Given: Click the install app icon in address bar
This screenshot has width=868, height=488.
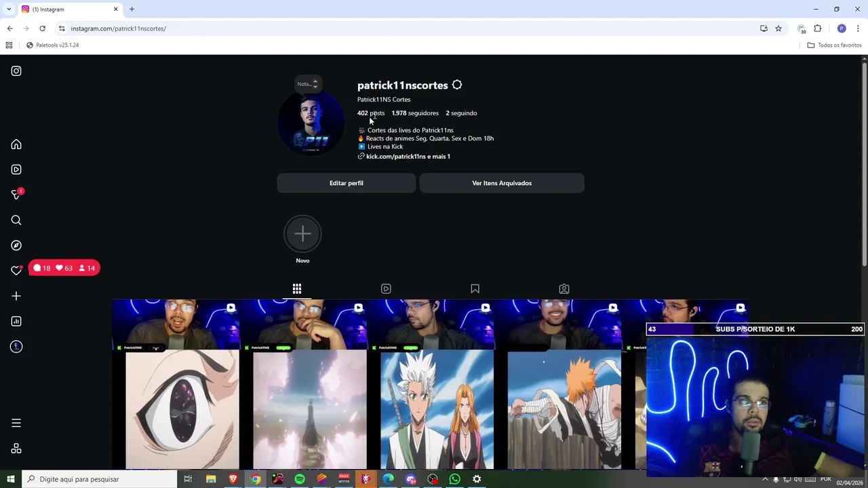Looking at the screenshot, I should click(x=764, y=28).
